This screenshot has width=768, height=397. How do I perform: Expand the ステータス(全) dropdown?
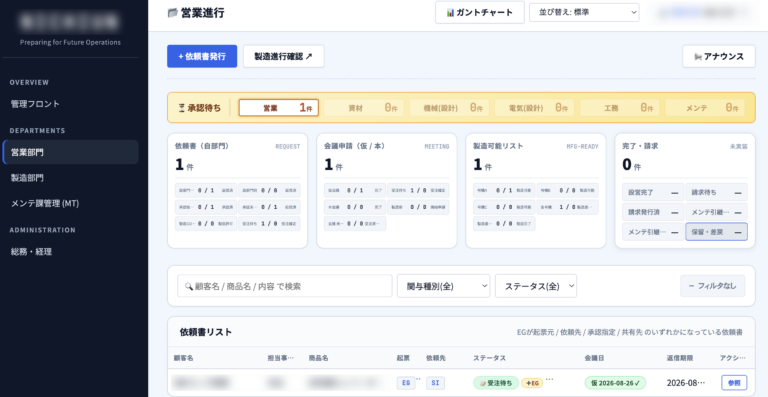point(536,286)
